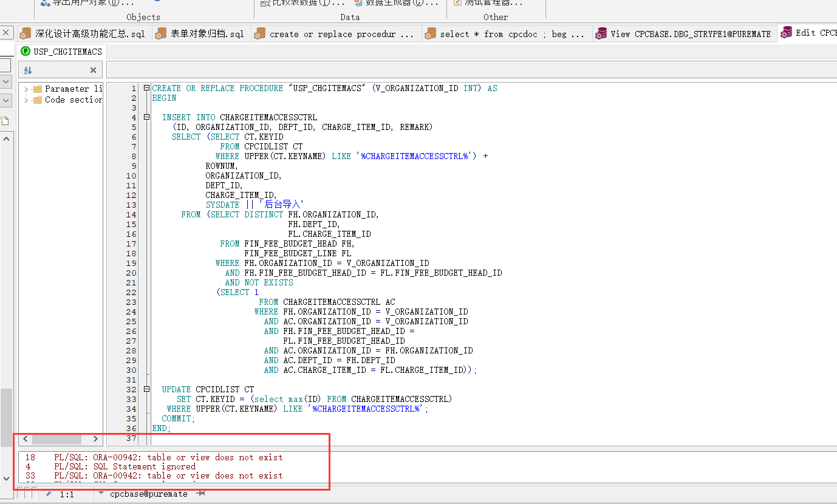The height and width of the screenshot is (504, 837).
Task: Open the cpcbase@puremate connection dropdown arrow
Action: pos(101,494)
